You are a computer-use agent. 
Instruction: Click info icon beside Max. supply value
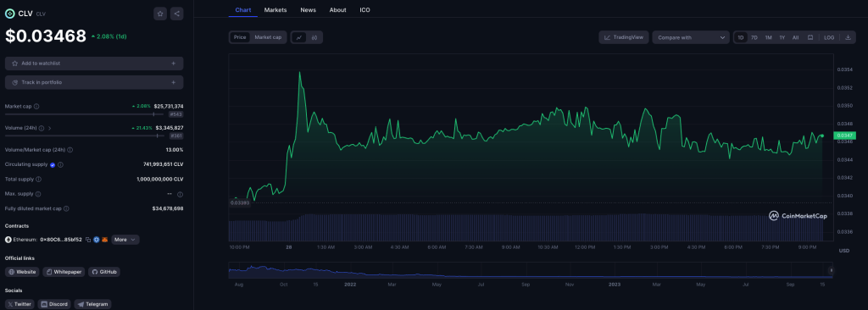(180, 194)
